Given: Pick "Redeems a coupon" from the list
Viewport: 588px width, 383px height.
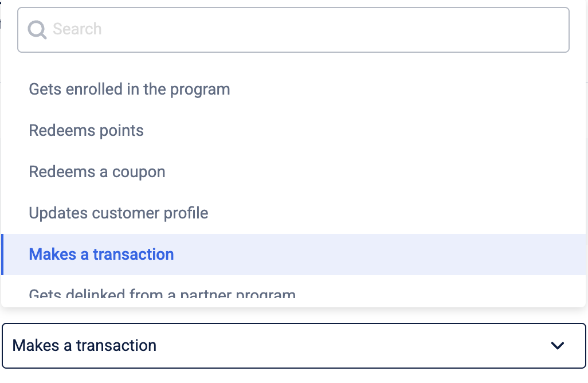Looking at the screenshot, I should [x=97, y=172].
